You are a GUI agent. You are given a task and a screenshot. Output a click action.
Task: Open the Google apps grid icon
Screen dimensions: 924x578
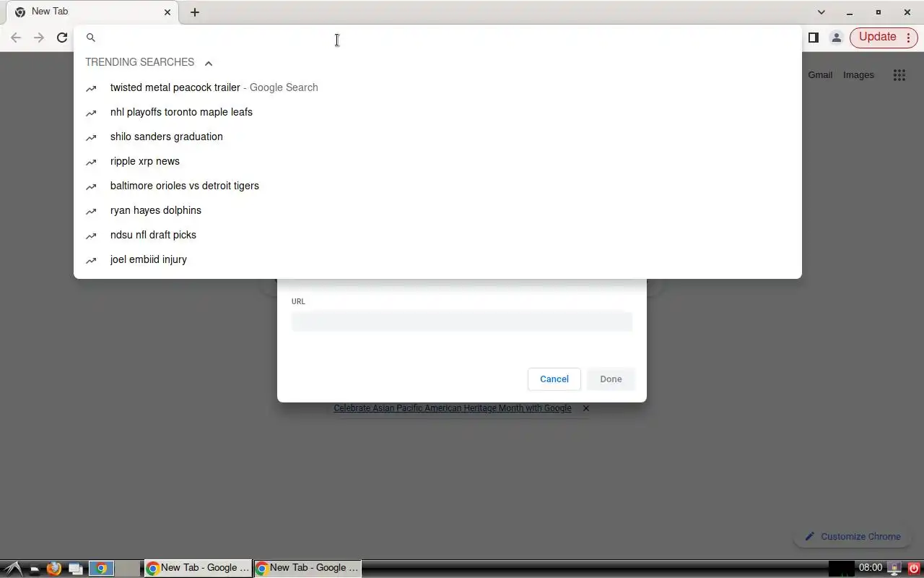899,75
